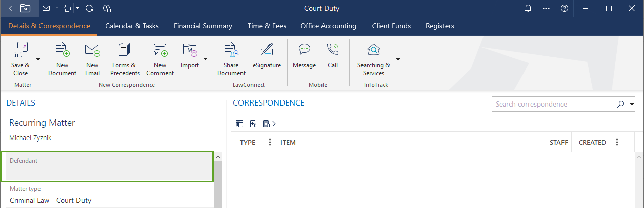Expand Searching & Services dropdown arrow
This screenshot has width=644, height=208.
pos(398,59)
